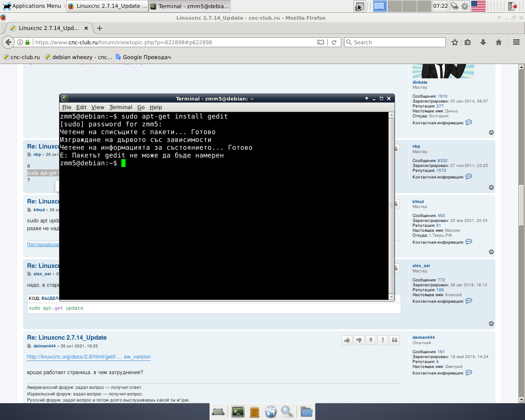Click dinkata's avatar image
Viewport: 525px width, 420px height.
(x=443, y=71)
